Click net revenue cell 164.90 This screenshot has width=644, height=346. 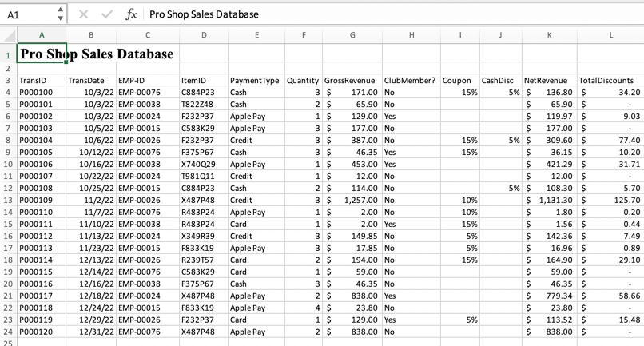pyautogui.click(x=550, y=260)
